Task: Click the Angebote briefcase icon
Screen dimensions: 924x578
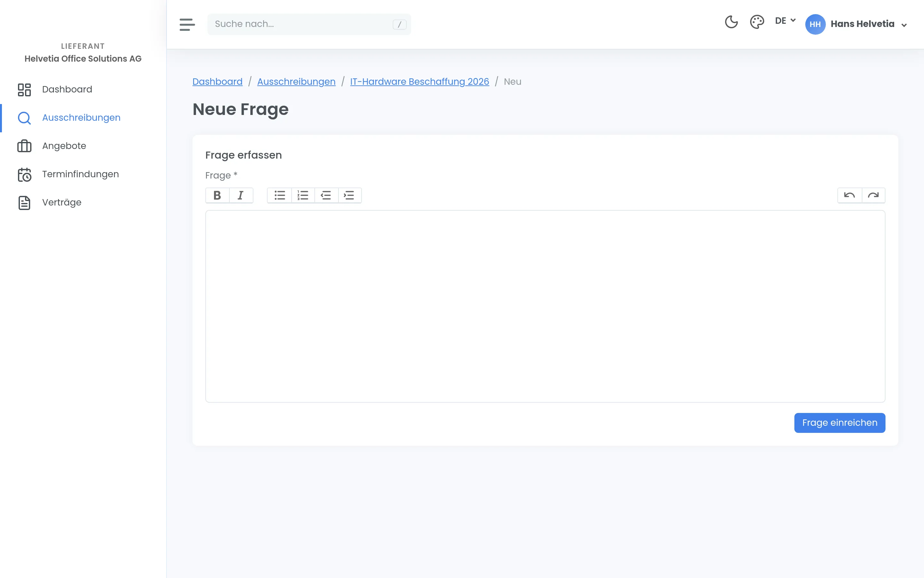Action: [x=24, y=146]
